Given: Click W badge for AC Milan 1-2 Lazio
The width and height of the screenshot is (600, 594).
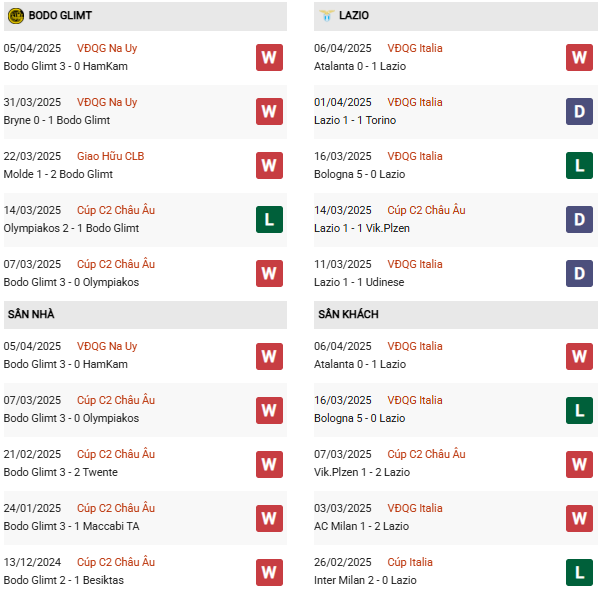Looking at the screenshot, I should 579,517.
